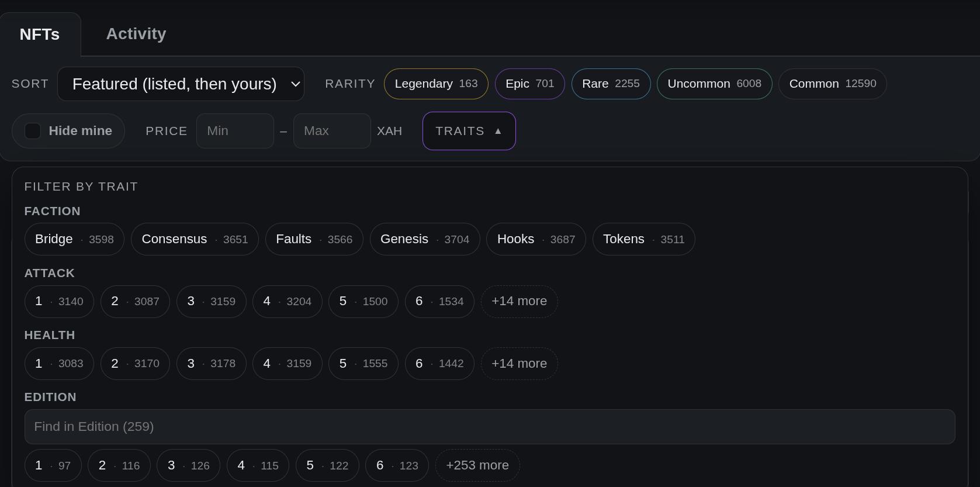Filter by Legendary rarity
The height and width of the screenshot is (487, 980).
436,84
